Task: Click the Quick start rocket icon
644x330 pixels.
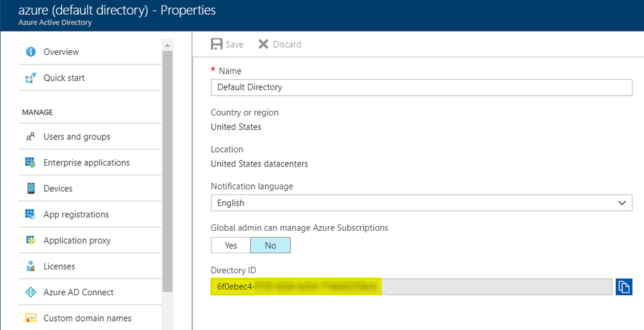Action: tap(30, 78)
